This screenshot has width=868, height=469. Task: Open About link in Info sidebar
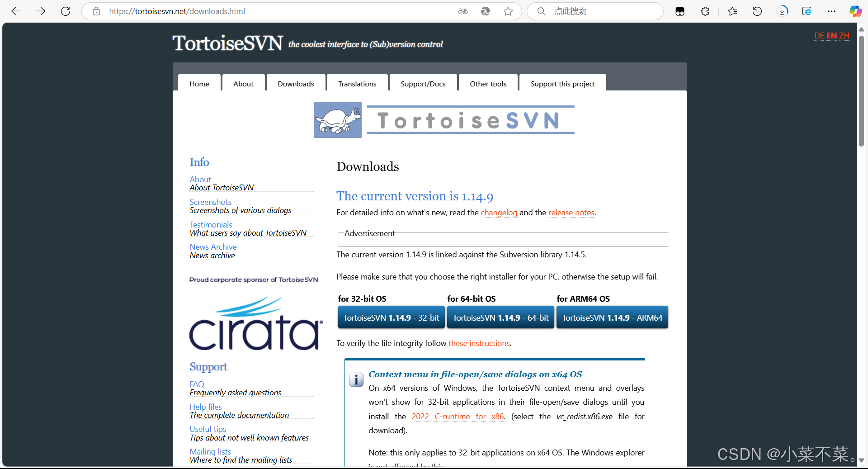tap(200, 180)
